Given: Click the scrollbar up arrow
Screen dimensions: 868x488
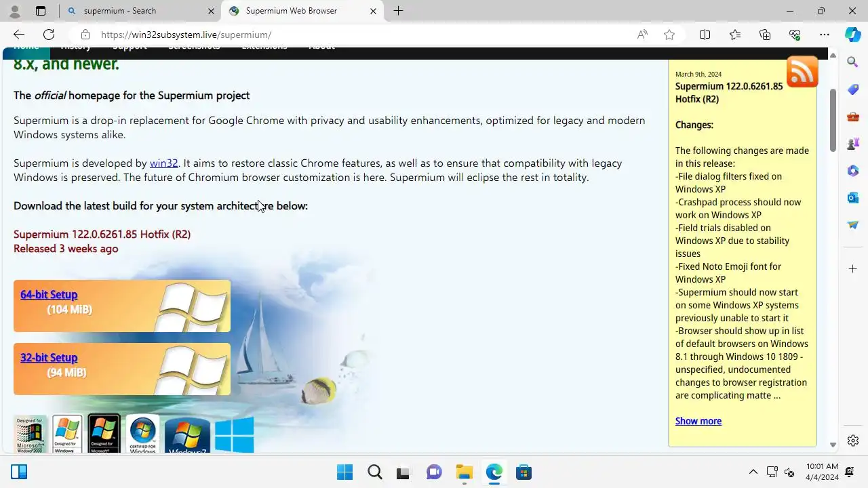Looking at the screenshot, I should click(x=833, y=56).
